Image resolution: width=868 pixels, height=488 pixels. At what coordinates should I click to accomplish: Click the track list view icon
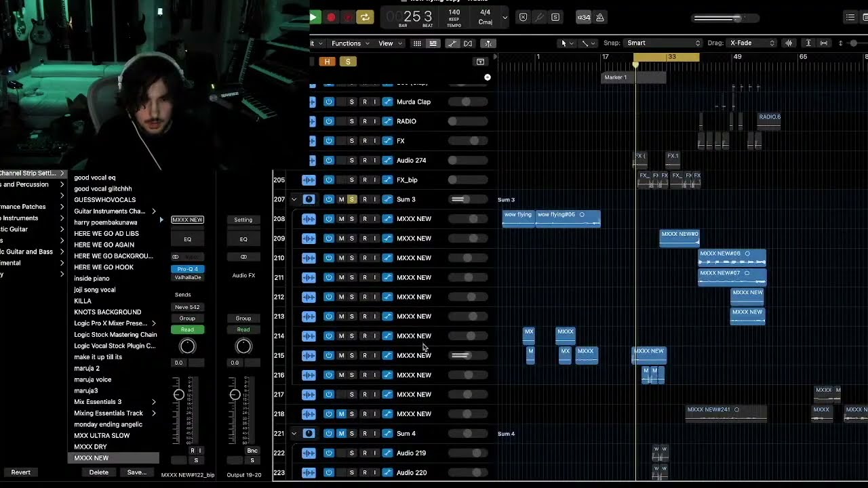point(433,43)
